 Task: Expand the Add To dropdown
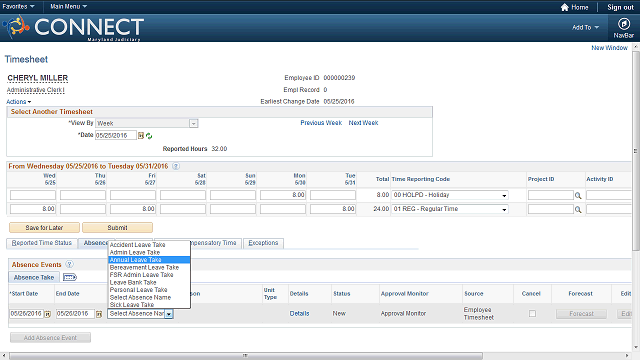[x=585, y=27]
